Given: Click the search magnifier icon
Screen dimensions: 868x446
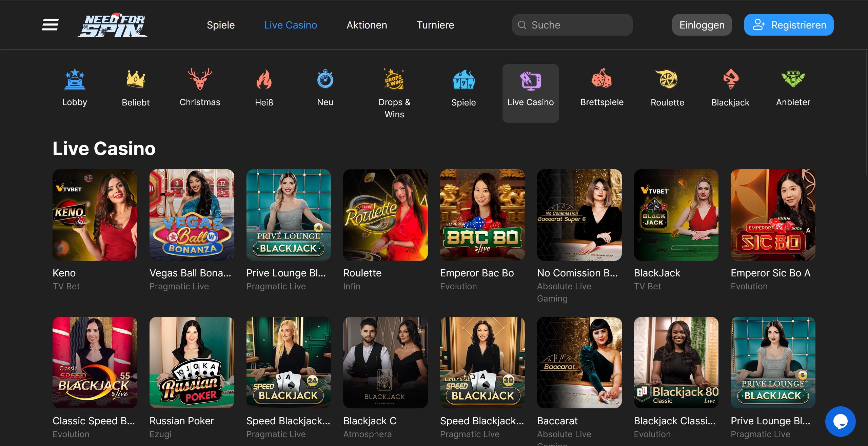Looking at the screenshot, I should click(x=522, y=25).
